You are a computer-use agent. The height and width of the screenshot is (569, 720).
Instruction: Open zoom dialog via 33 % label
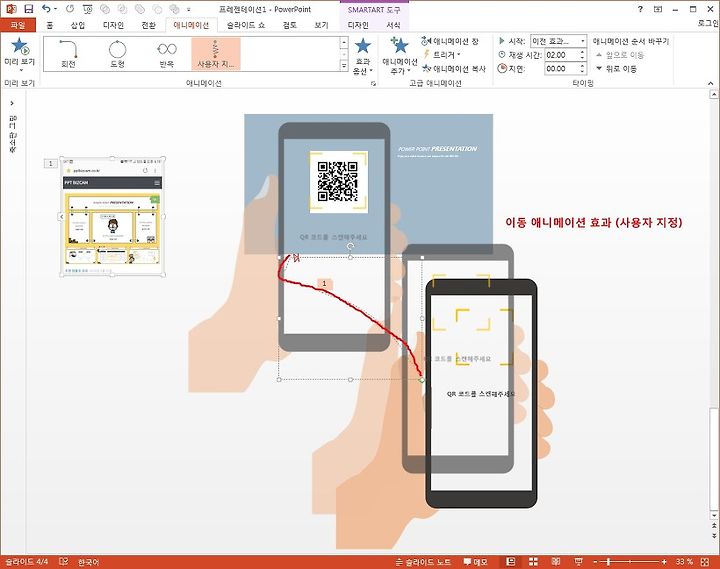(684, 562)
